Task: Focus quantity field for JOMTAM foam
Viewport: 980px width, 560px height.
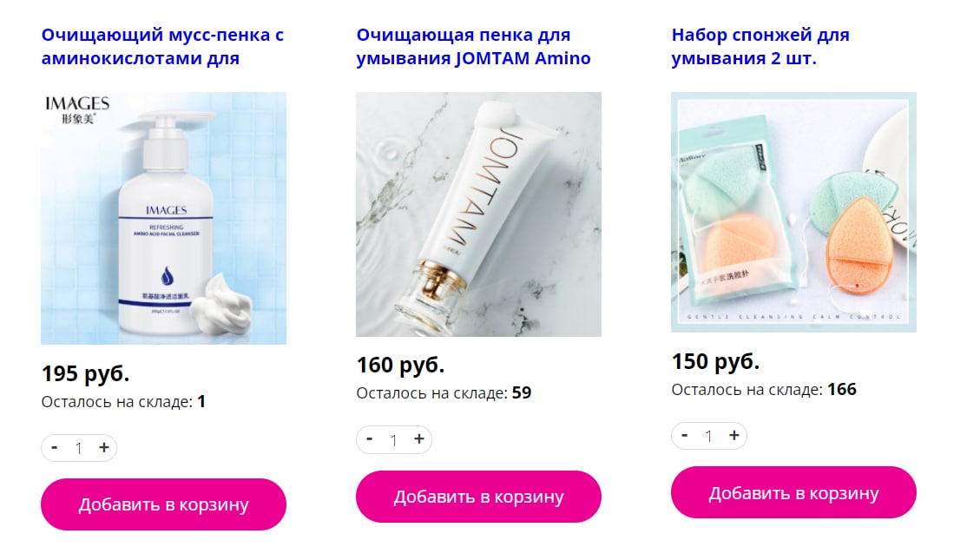Action: click(x=394, y=440)
